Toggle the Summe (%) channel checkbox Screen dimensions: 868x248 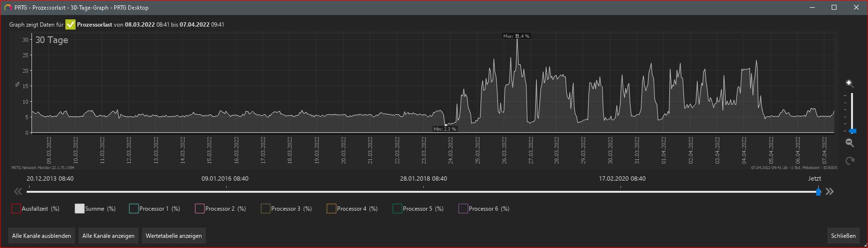(x=79, y=209)
